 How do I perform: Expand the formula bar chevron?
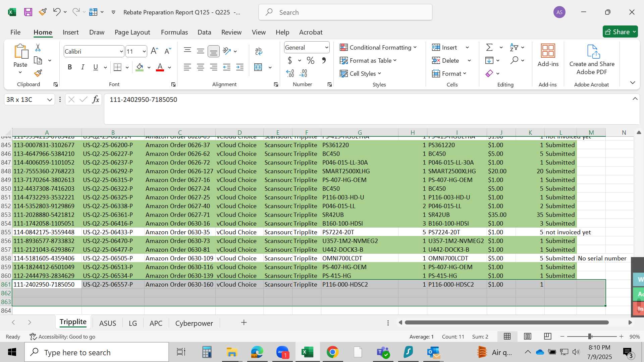[635, 99]
